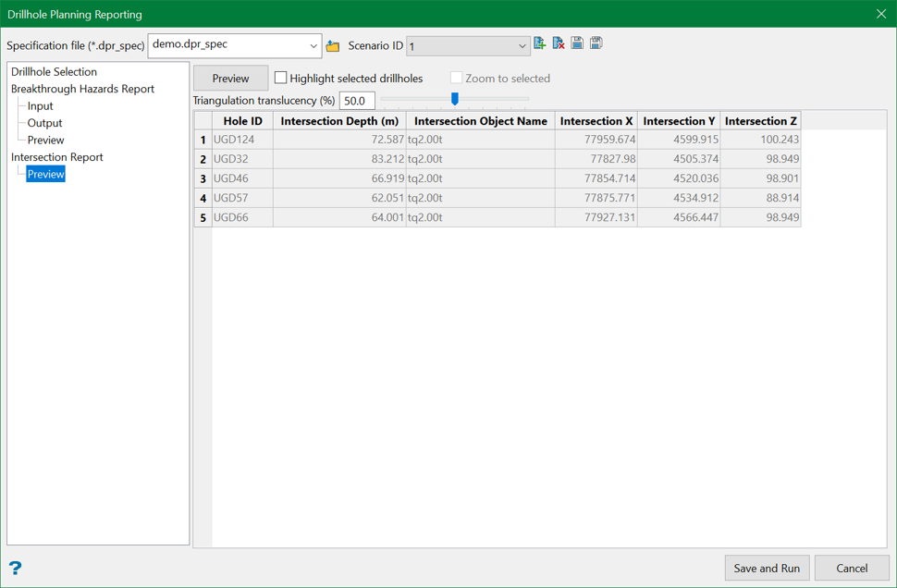This screenshot has height=588, width=897.
Task: Click the save specification icon
Action: 577,43
